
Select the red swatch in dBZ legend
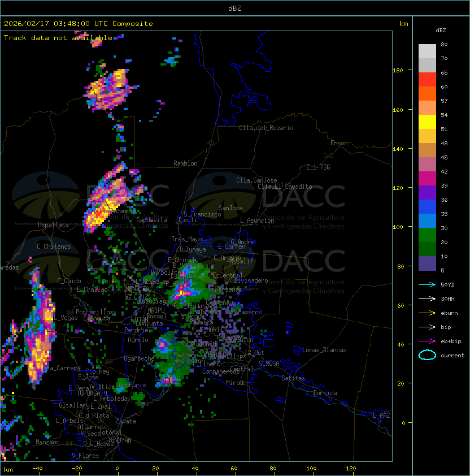click(427, 80)
